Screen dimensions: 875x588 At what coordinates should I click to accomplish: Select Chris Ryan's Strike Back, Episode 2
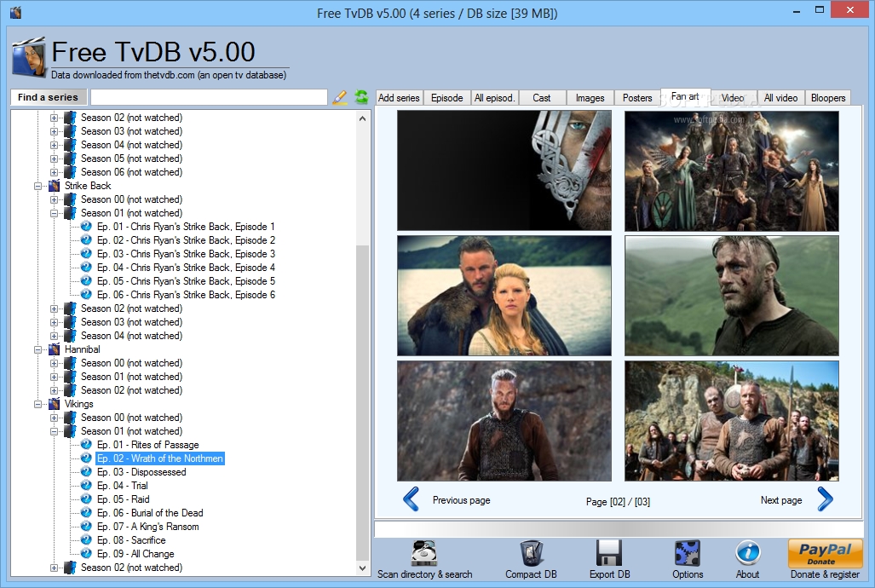click(186, 240)
